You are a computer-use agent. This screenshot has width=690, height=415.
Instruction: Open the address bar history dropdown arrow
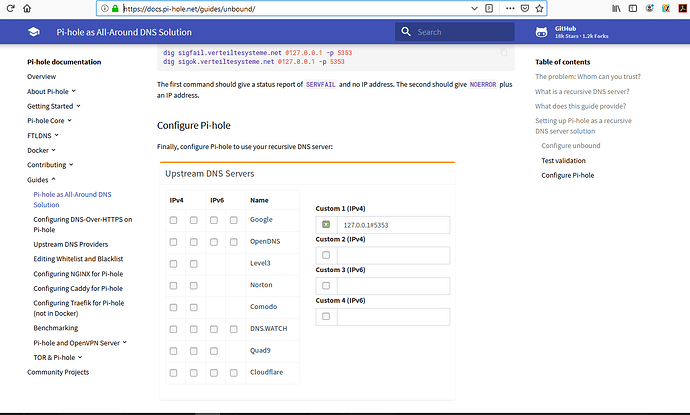[x=474, y=8]
